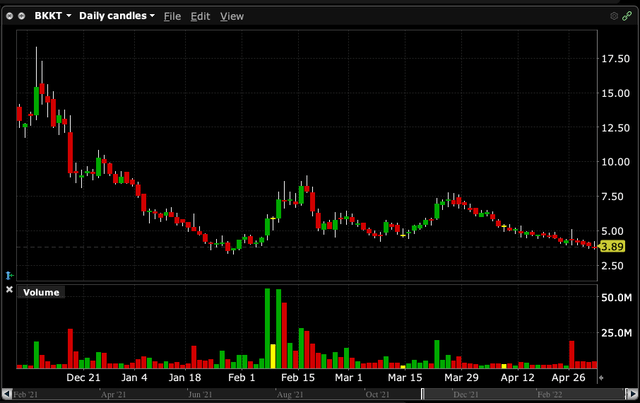The width and height of the screenshot is (640, 403).
Task: Click the timeline scrollbar thumb near Dec '21
Action: click(524, 394)
